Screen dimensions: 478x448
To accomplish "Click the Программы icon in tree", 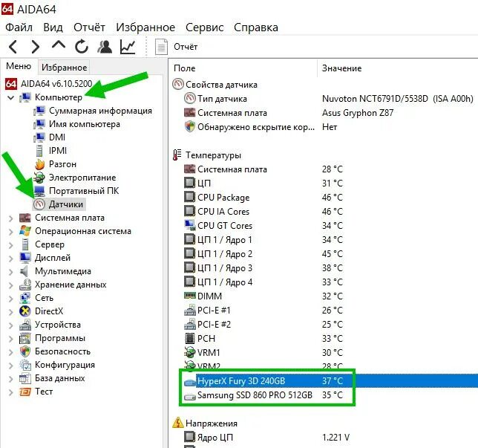I will click(25, 339).
